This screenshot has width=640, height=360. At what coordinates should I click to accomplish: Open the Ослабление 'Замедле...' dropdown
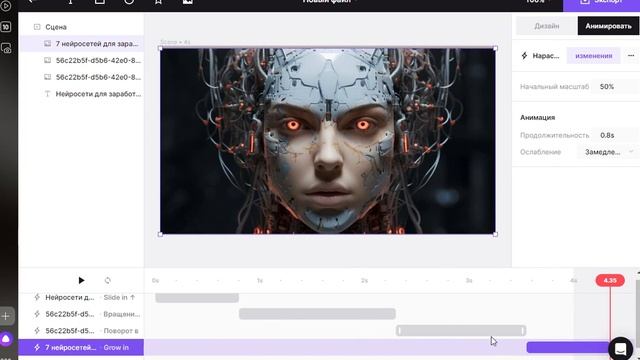(608, 152)
